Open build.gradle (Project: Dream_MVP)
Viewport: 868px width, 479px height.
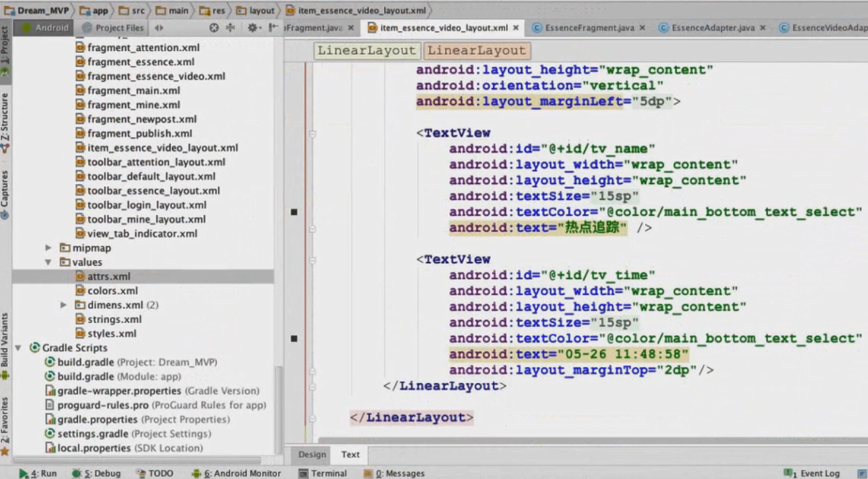tap(130, 363)
